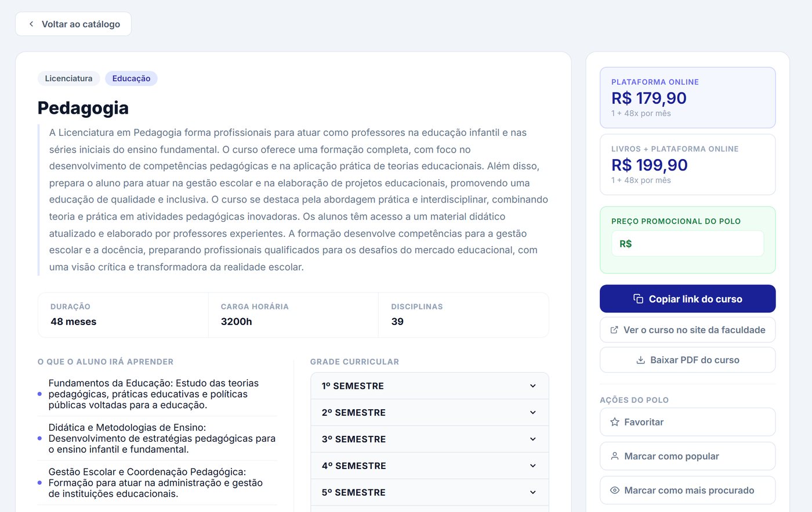Open Ver o curso no site da faculdade
This screenshot has height=512, width=812.
coord(687,330)
